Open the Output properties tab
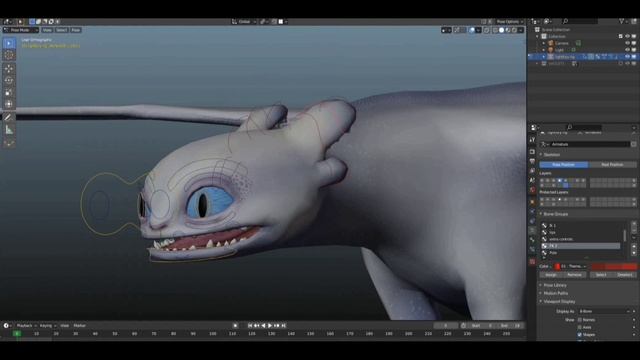The image size is (640, 360). coord(532,161)
